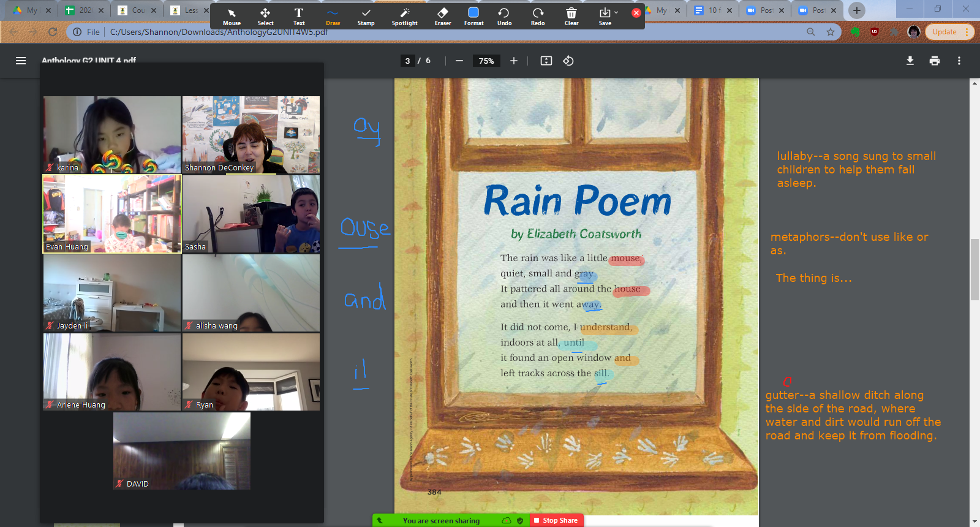980x527 pixels.
Task: Open a new browser tab
Action: click(x=857, y=10)
